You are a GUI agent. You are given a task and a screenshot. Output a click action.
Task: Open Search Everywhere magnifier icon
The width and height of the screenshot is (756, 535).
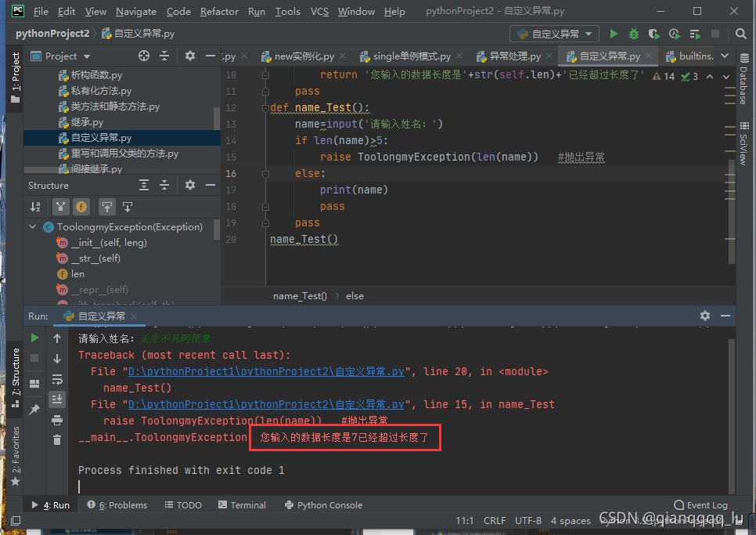(740, 34)
